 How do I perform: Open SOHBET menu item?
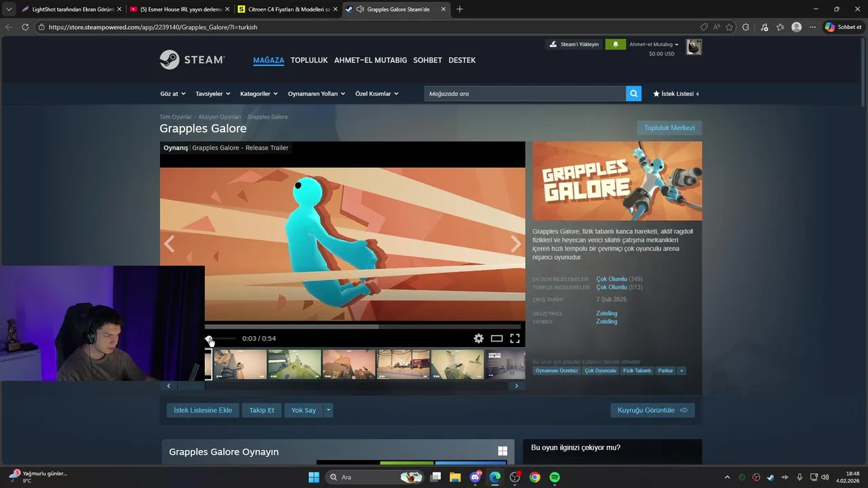428,60
